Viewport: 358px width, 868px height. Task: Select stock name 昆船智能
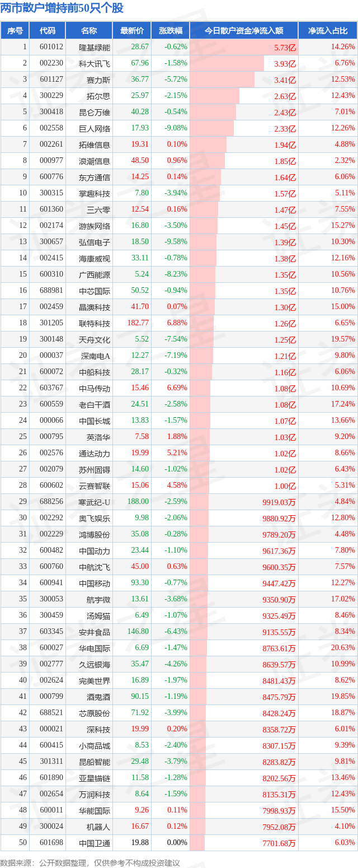(x=95, y=762)
